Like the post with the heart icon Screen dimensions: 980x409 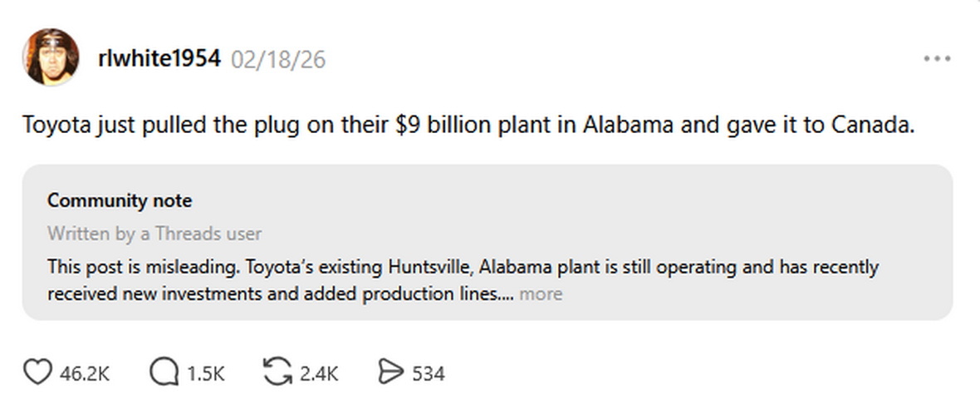pos(37,373)
